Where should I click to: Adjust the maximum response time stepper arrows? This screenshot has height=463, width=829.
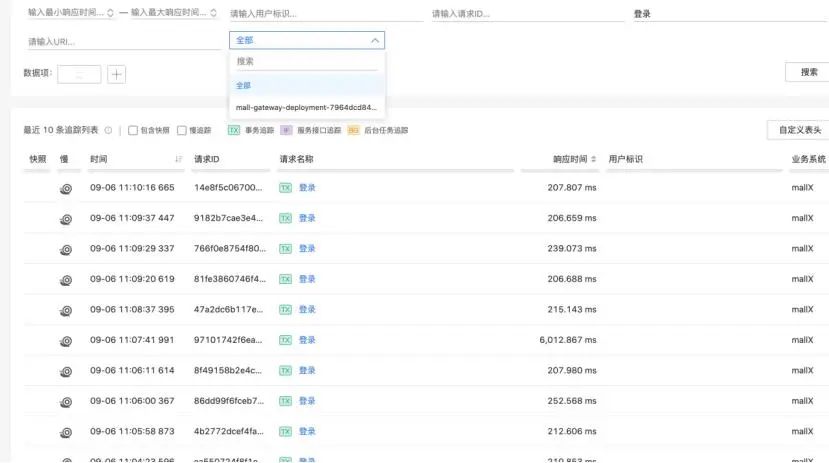214,14
